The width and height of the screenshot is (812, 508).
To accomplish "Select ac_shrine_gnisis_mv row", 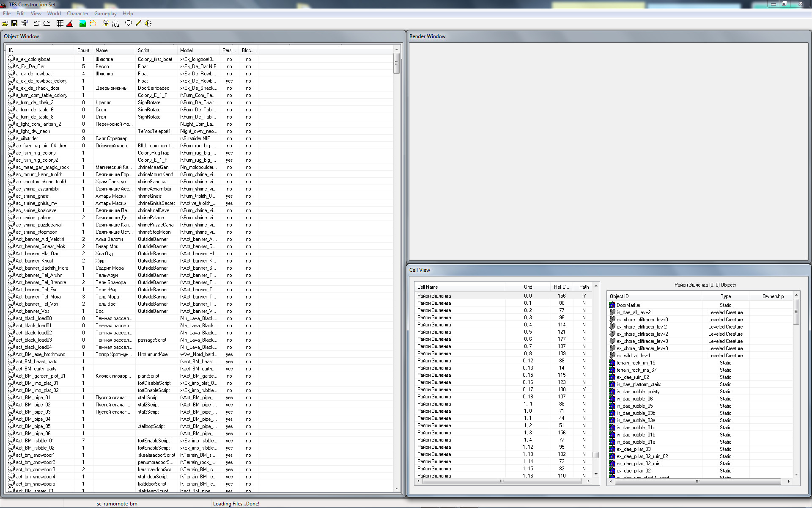I will tap(133, 203).
